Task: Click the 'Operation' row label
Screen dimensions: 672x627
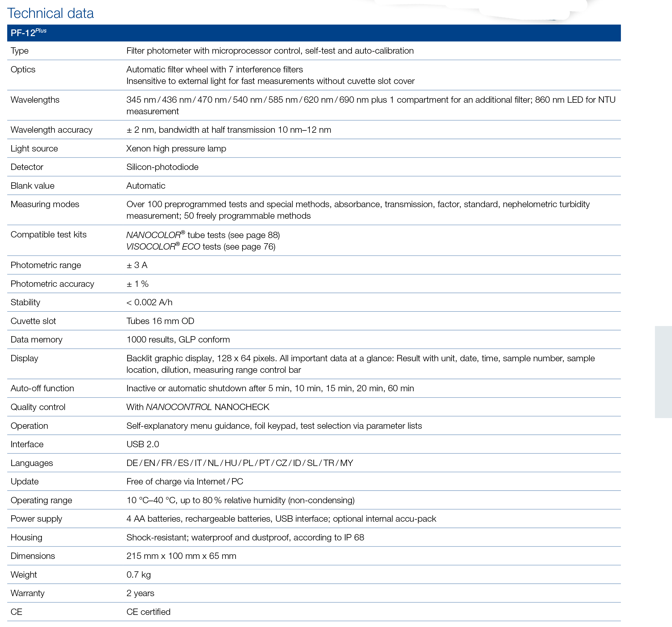Action: [x=29, y=426]
